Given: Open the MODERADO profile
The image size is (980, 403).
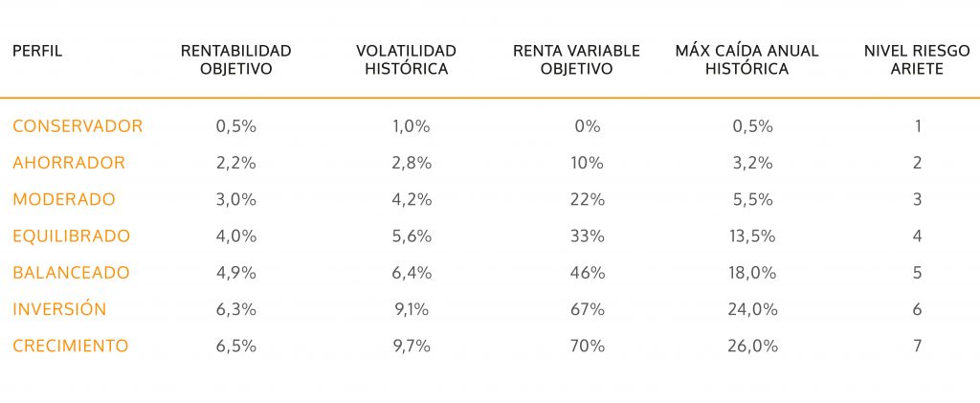Looking at the screenshot, I should (x=64, y=199).
